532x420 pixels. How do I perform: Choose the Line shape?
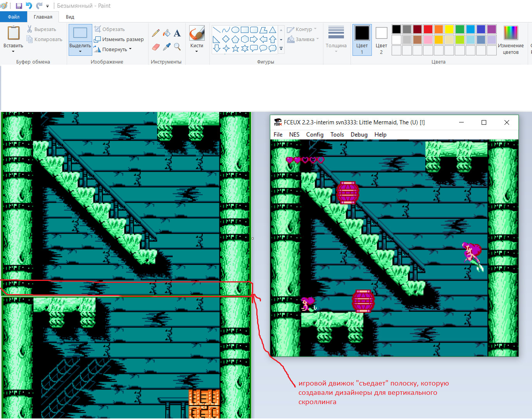click(x=217, y=30)
